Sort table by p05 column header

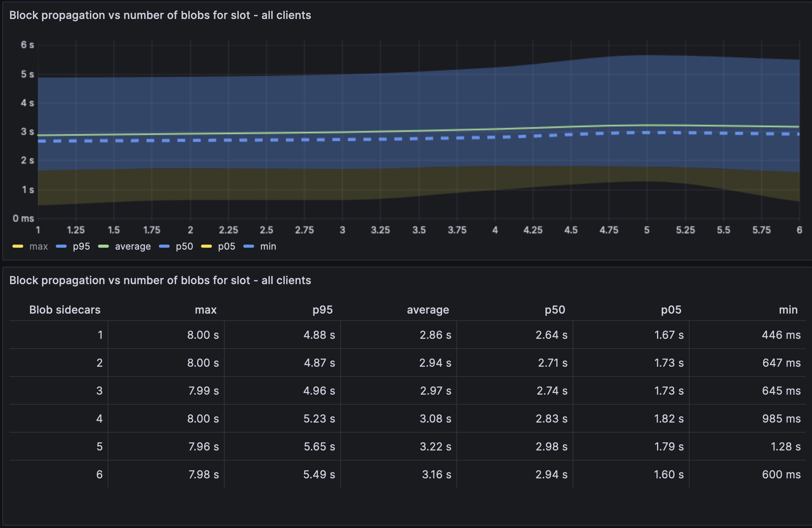[x=671, y=310]
